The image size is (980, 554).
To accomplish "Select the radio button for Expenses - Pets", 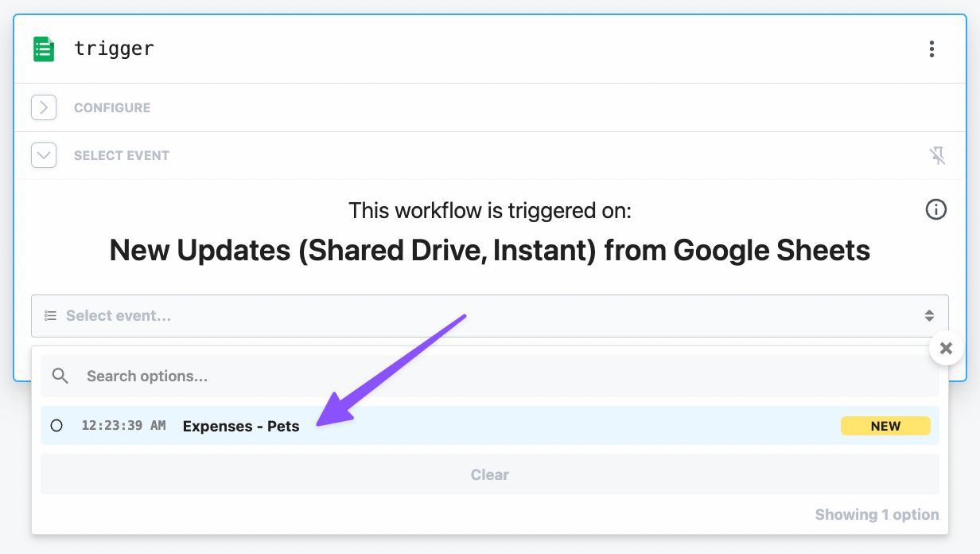I will pos(56,426).
